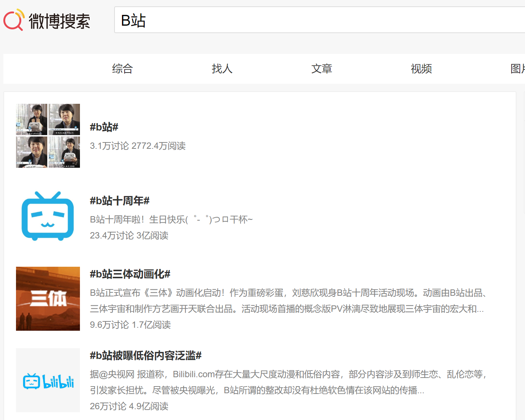The height and width of the screenshot is (420, 525).
Task: Focus the search box containing B站
Action: (x=320, y=20)
